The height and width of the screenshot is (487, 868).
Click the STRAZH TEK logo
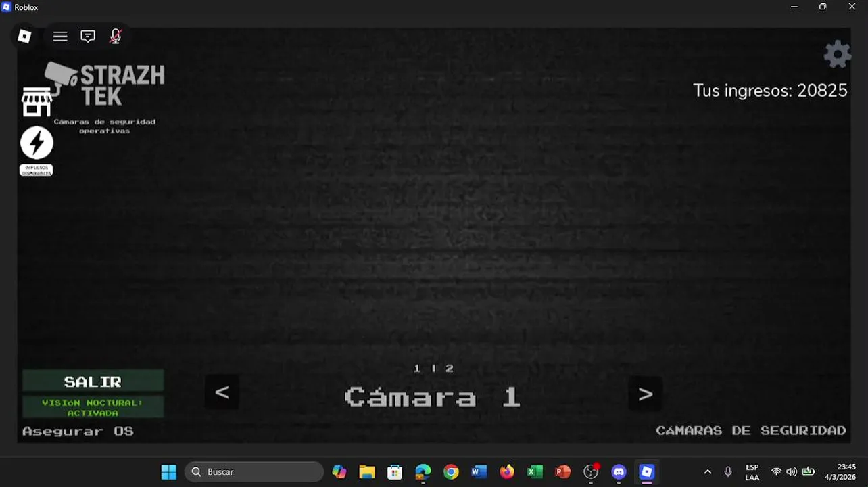[x=105, y=85]
